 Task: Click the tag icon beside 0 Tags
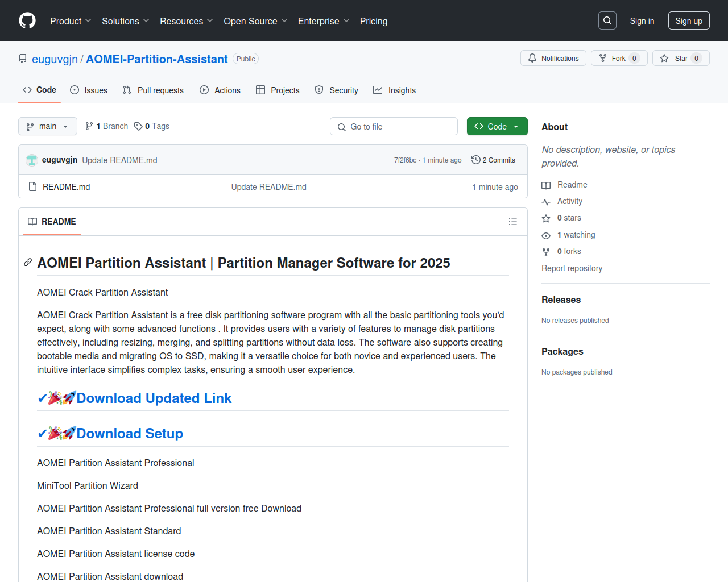[138, 126]
